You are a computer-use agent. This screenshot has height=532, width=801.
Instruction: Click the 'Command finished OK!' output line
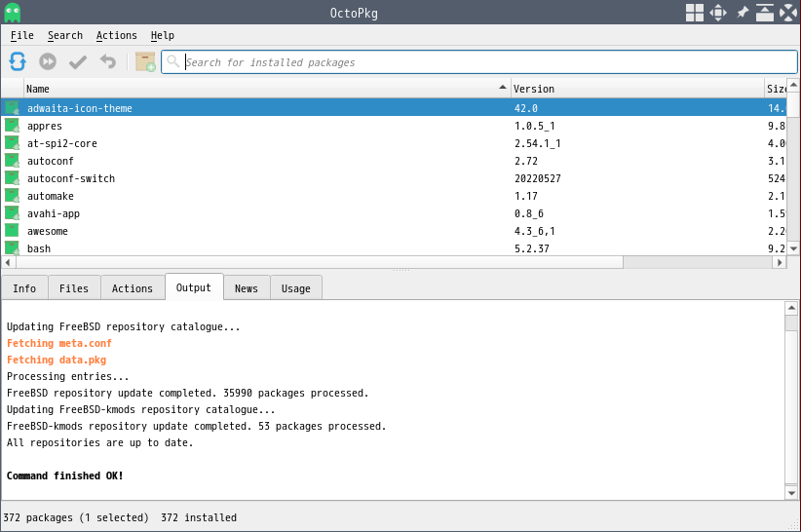click(x=64, y=475)
